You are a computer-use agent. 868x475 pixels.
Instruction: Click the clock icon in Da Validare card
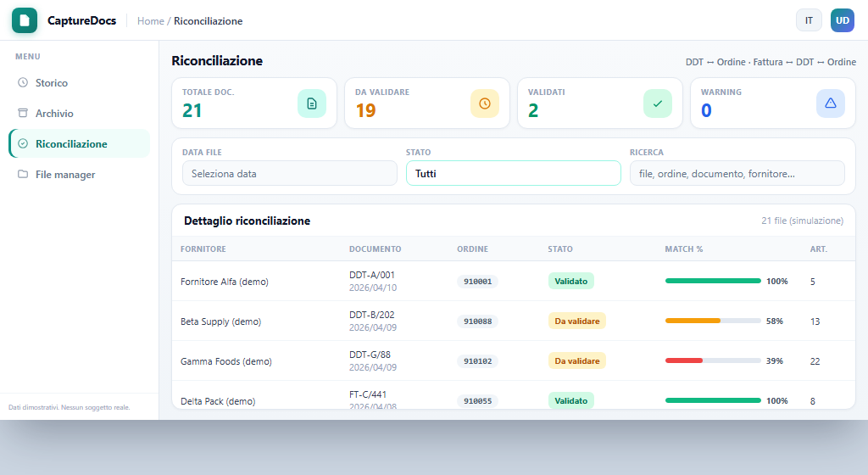point(484,103)
